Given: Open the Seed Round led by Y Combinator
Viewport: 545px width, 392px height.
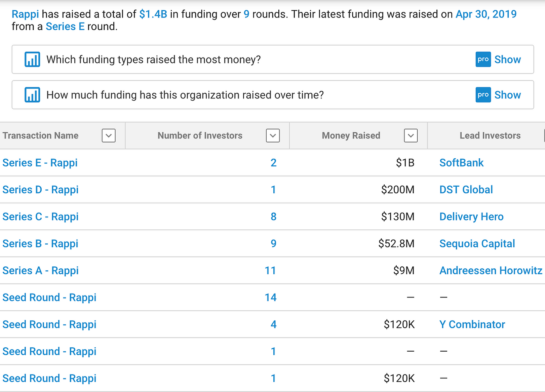Looking at the screenshot, I should (x=49, y=324).
